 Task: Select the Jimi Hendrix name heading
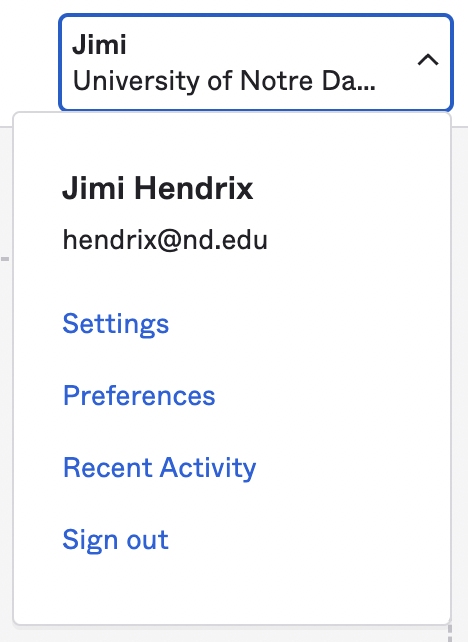click(158, 188)
